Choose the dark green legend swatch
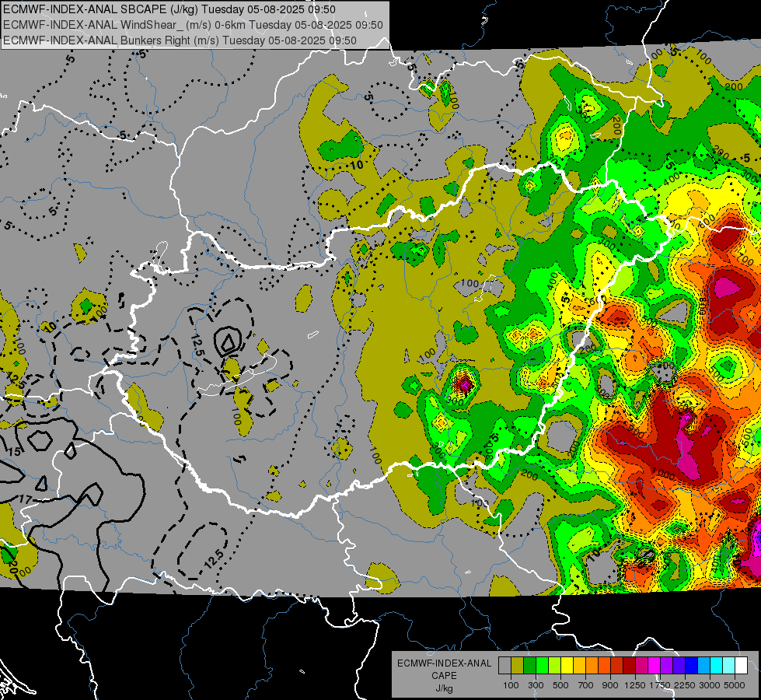Image resolution: width=761 pixels, height=700 pixels. coord(530,665)
